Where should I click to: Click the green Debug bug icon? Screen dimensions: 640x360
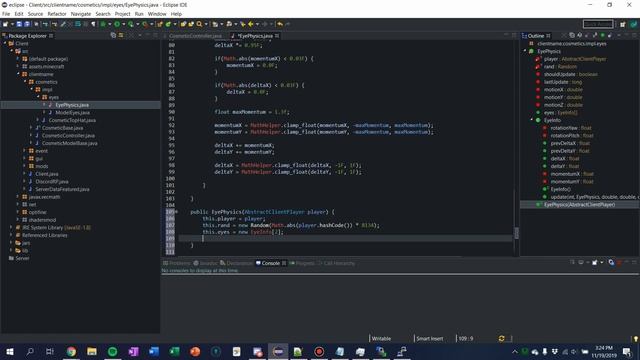tap(103, 24)
